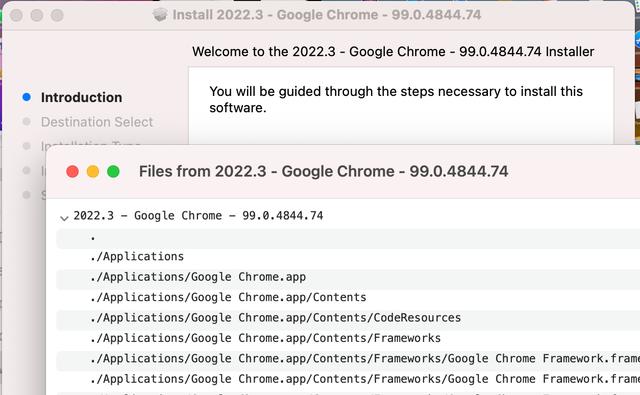Screen dimensions: 640x395
Task: Select the root dot entry row
Action: coord(348,238)
